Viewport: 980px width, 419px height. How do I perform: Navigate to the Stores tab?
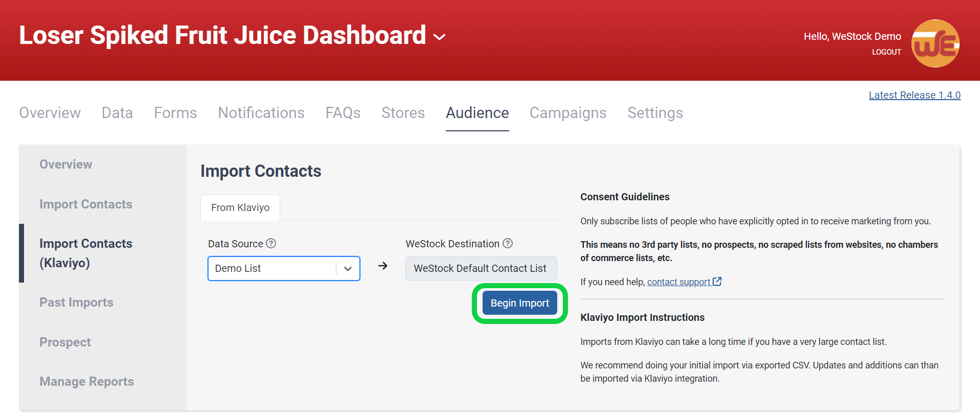click(x=403, y=113)
